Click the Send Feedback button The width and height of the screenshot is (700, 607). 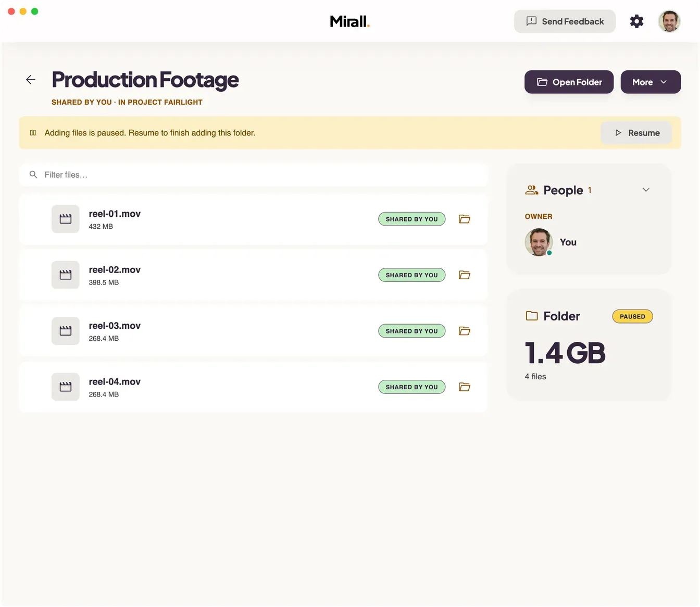[565, 21]
